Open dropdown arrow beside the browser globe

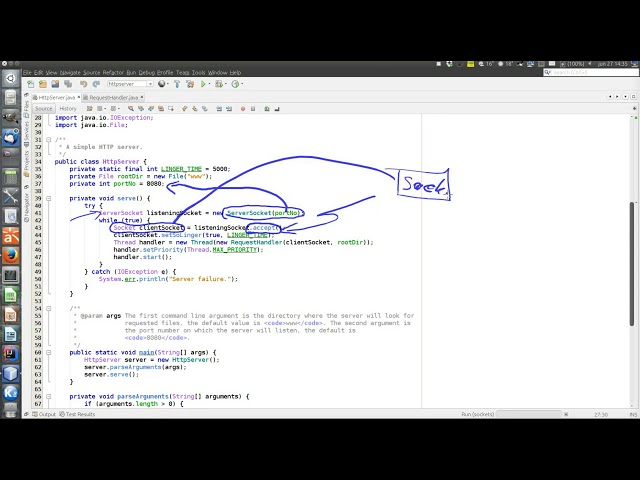tap(168, 84)
